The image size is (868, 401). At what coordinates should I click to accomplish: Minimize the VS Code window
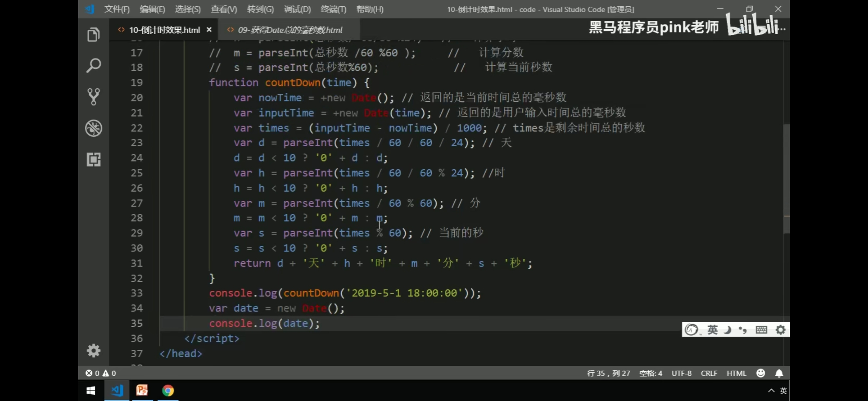(720, 9)
